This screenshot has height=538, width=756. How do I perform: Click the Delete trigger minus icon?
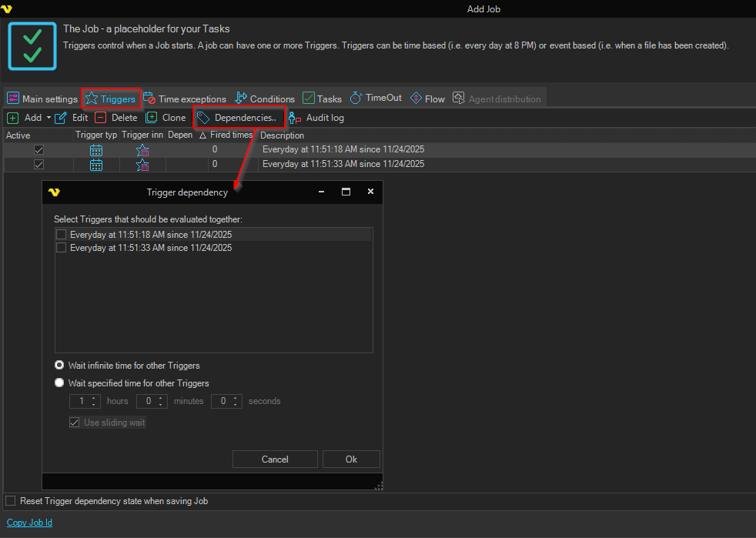pyautogui.click(x=101, y=118)
